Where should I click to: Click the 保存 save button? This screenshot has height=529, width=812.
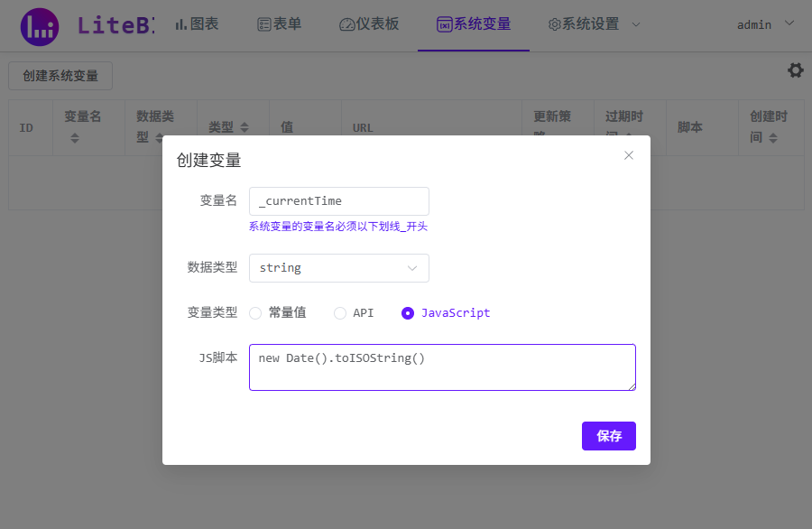click(608, 435)
